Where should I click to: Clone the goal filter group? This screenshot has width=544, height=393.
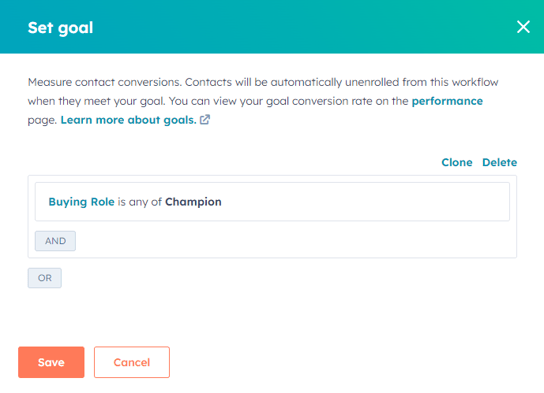click(x=457, y=162)
